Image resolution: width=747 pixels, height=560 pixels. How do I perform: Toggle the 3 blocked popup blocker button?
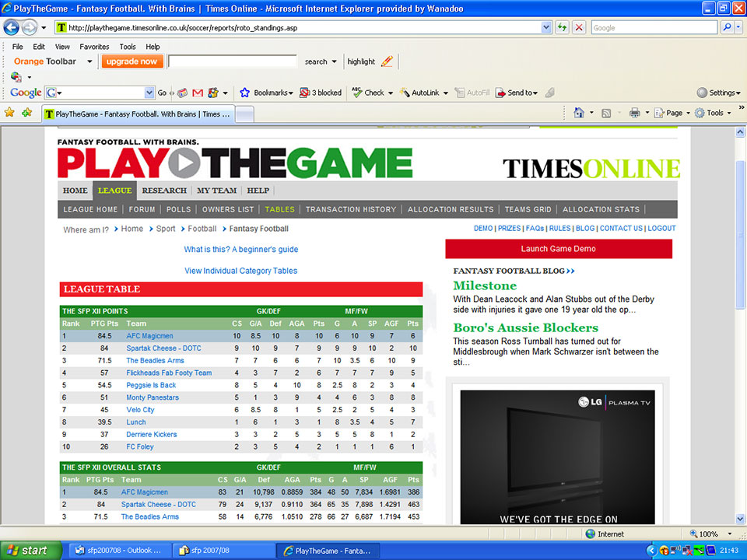point(321,93)
